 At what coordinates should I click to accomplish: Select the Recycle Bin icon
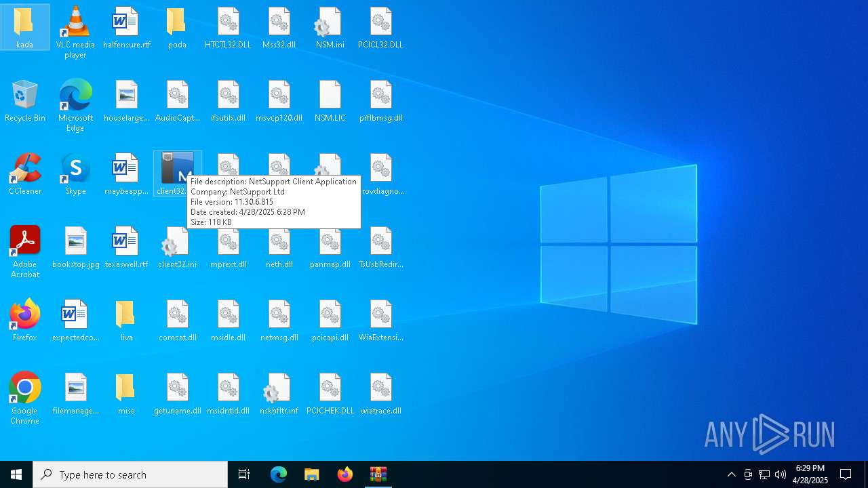[24, 100]
